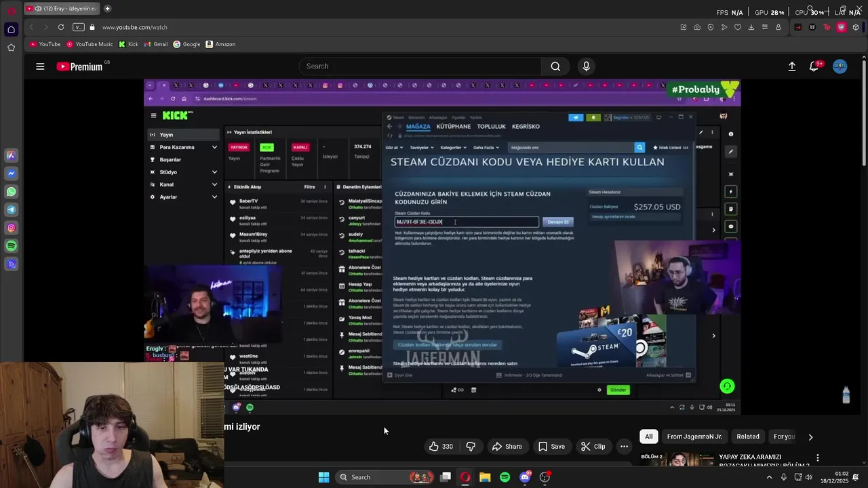Click the YouTube search input field
Image resolution: width=868 pixels, height=488 pixels.
click(x=420, y=66)
